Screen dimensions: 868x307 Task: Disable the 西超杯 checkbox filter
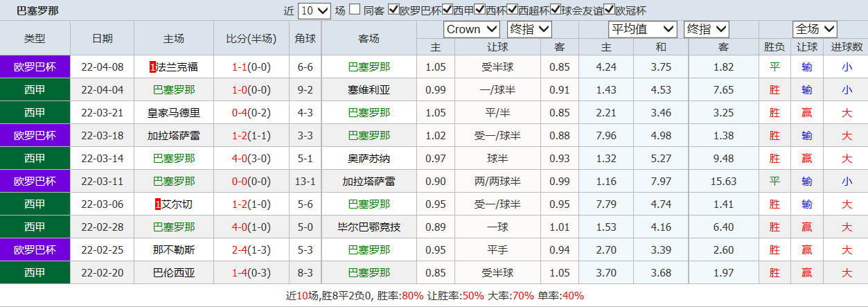point(513,10)
